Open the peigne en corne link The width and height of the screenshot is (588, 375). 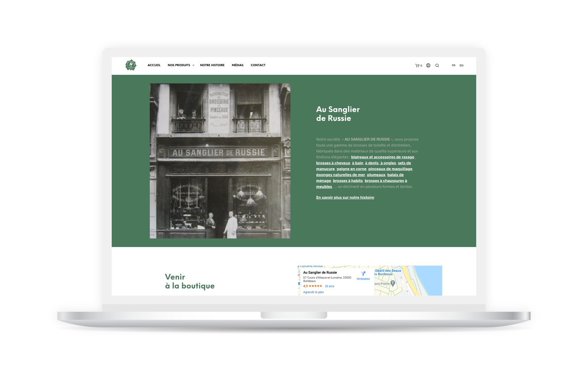(x=351, y=169)
